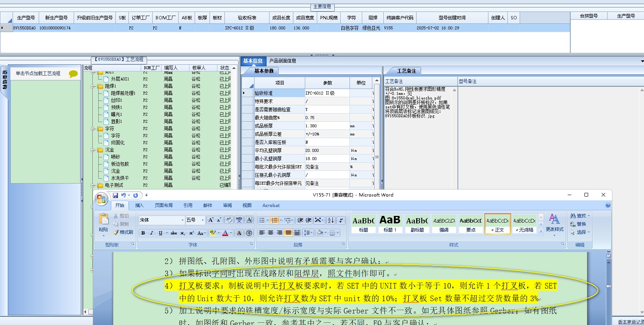Open Find (查找) dropdown arrow

pos(589,216)
